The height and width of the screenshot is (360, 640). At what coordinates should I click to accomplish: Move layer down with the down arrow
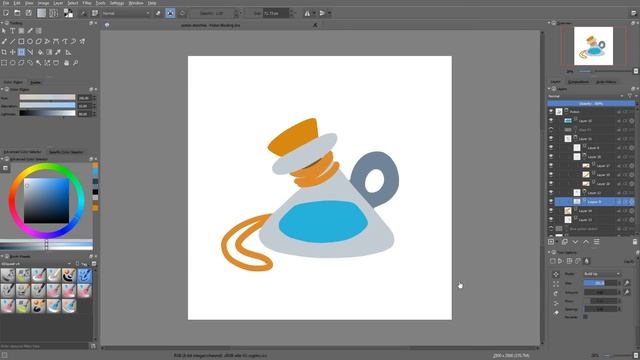click(575, 242)
